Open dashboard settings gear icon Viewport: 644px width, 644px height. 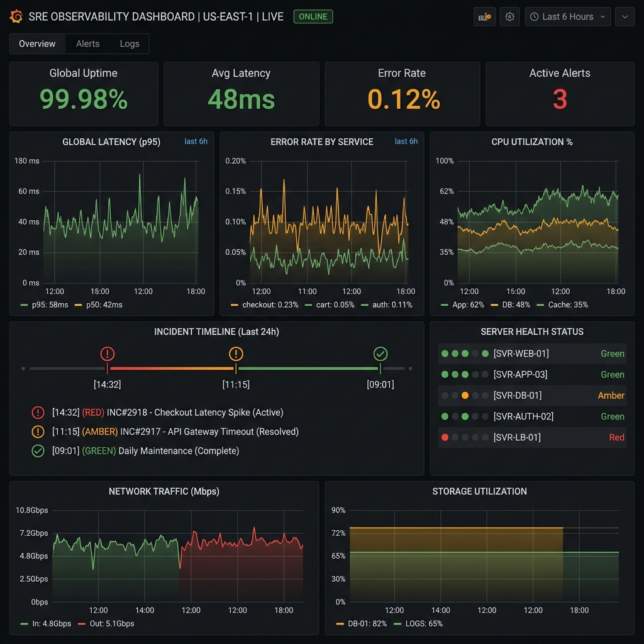click(x=509, y=17)
